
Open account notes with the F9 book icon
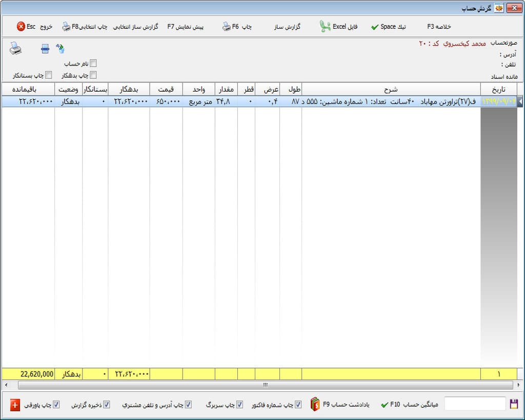click(x=339, y=404)
